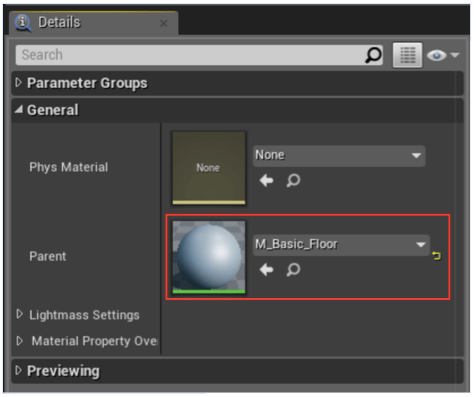Open the eye view options menu

tap(443, 55)
